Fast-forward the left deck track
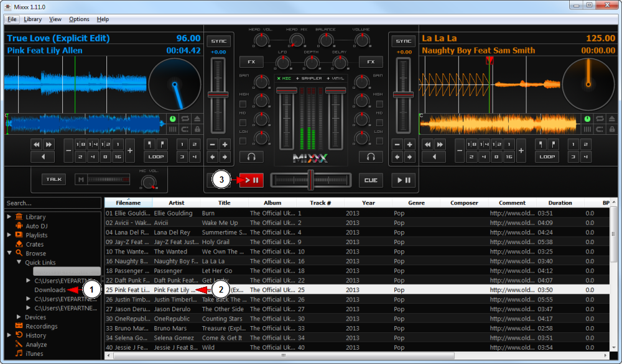622x364 pixels. point(49,145)
